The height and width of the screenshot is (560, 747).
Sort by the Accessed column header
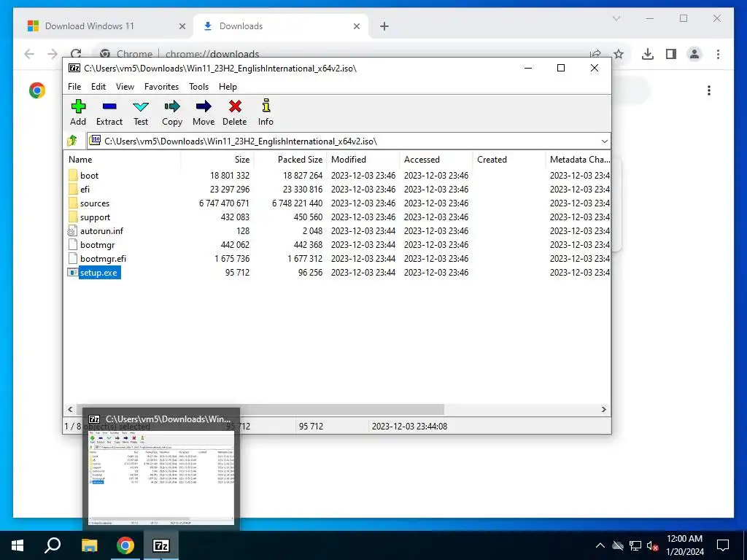pyautogui.click(x=436, y=160)
